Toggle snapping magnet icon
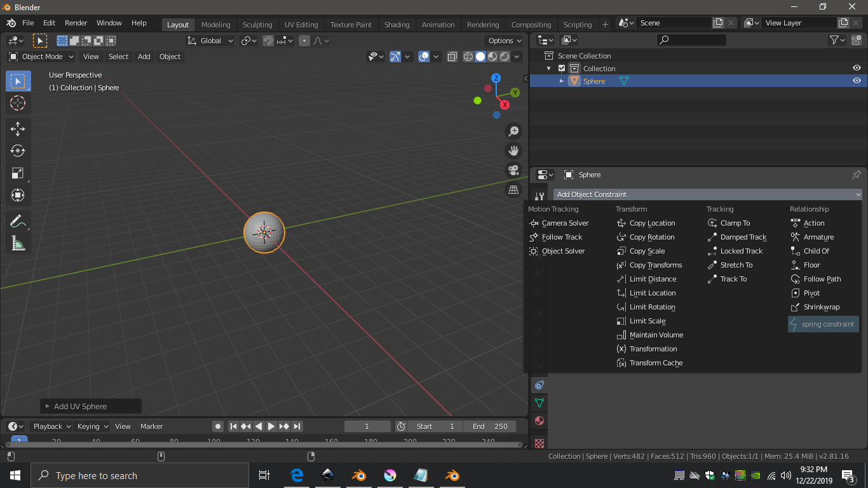The image size is (868, 488). pyautogui.click(x=268, y=41)
